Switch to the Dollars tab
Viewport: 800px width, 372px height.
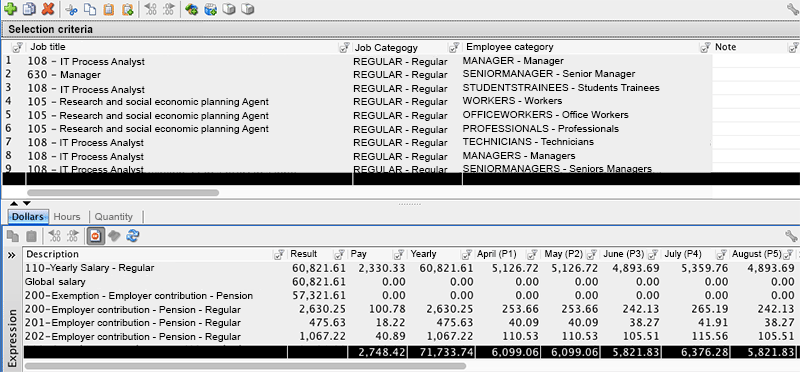(x=28, y=216)
